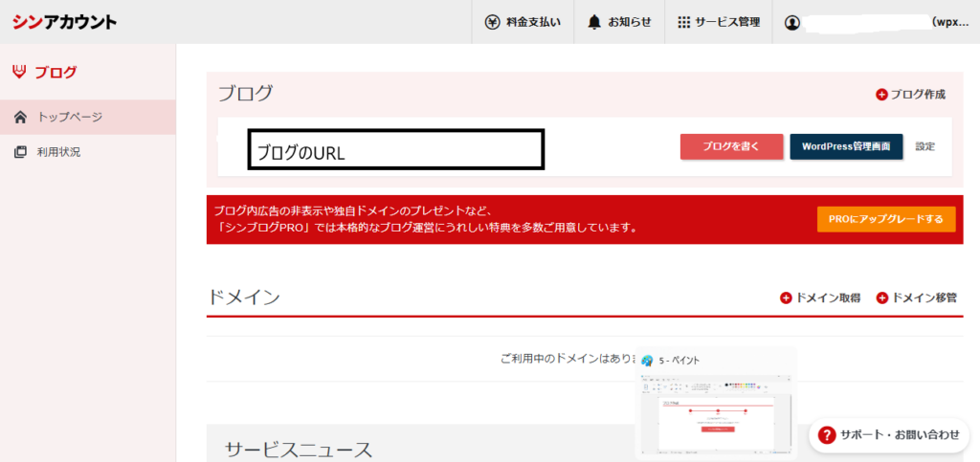Select 利用状況 in the sidebar

click(58, 151)
